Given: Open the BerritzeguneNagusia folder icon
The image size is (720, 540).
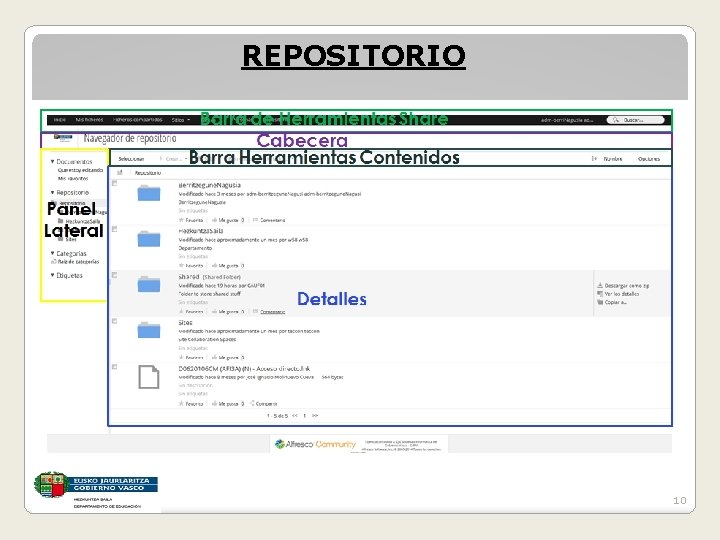Looking at the screenshot, I should pos(149,193).
